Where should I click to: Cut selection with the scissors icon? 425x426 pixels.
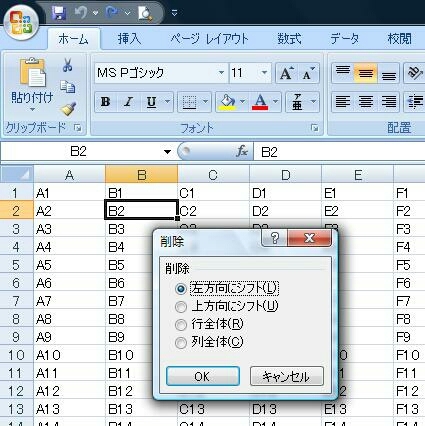click(68, 65)
